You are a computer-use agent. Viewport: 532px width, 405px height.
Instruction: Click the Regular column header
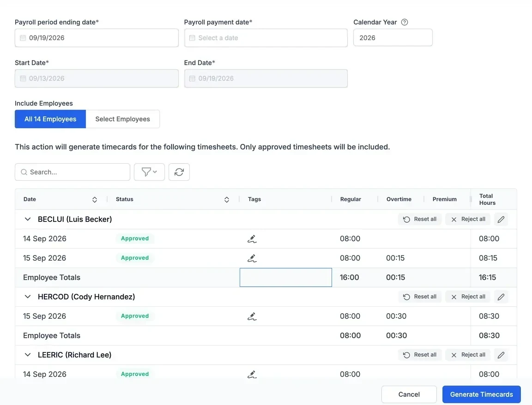tap(351, 199)
